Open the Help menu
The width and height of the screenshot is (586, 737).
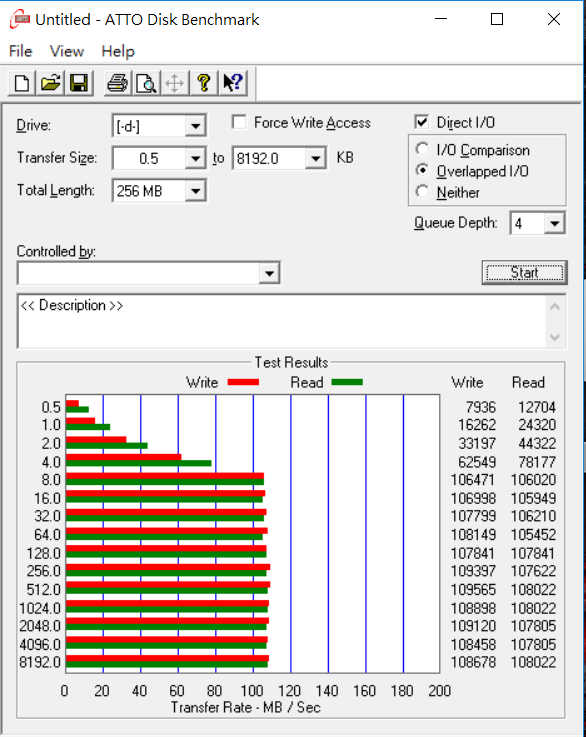pos(118,51)
